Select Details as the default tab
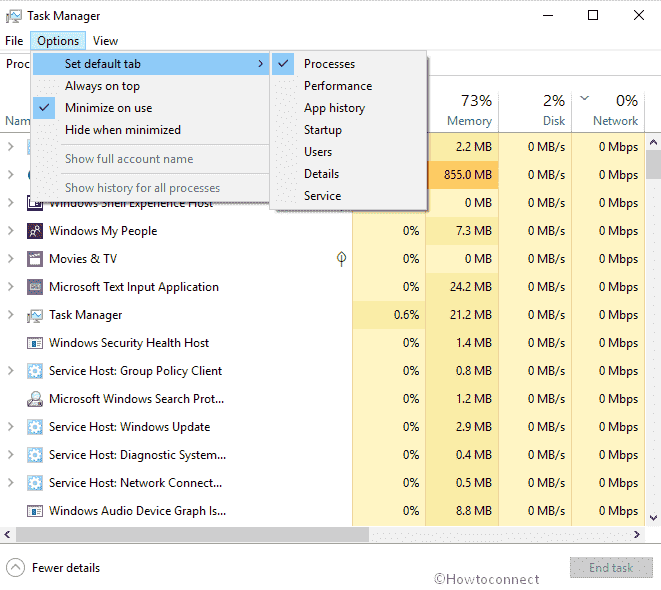This screenshot has height=590, width=661. (x=349, y=174)
